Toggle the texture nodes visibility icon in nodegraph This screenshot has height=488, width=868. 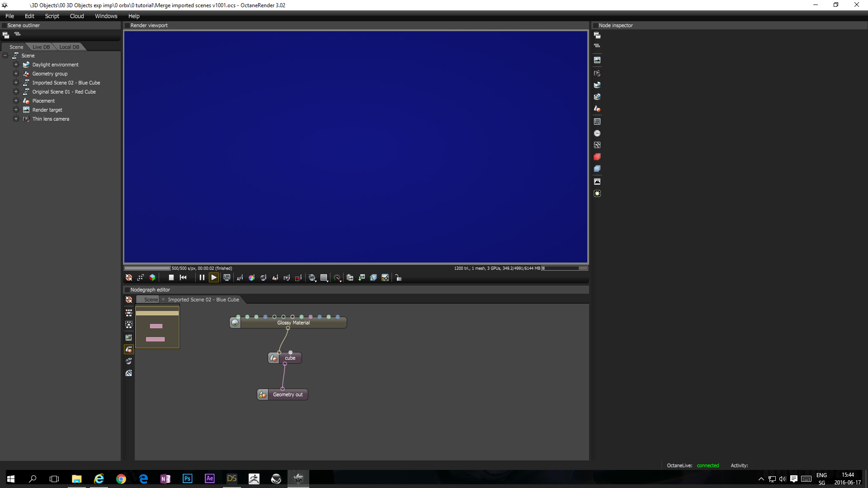pyautogui.click(x=129, y=373)
